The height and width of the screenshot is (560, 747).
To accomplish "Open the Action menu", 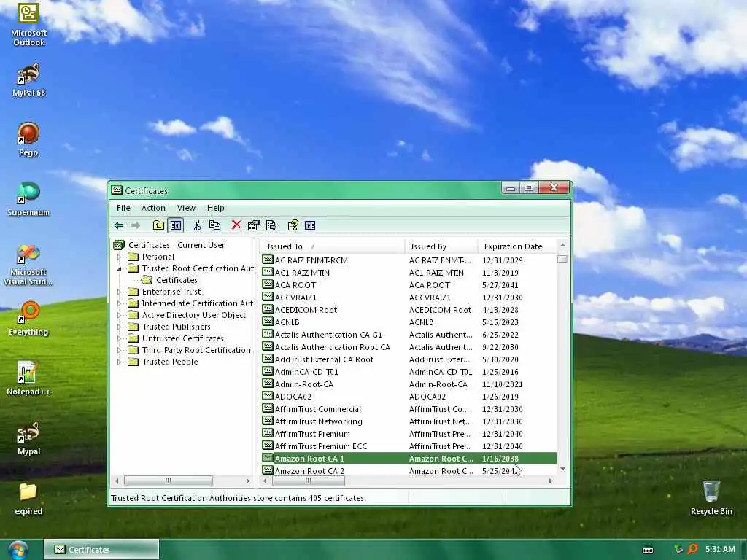I will (x=153, y=208).
